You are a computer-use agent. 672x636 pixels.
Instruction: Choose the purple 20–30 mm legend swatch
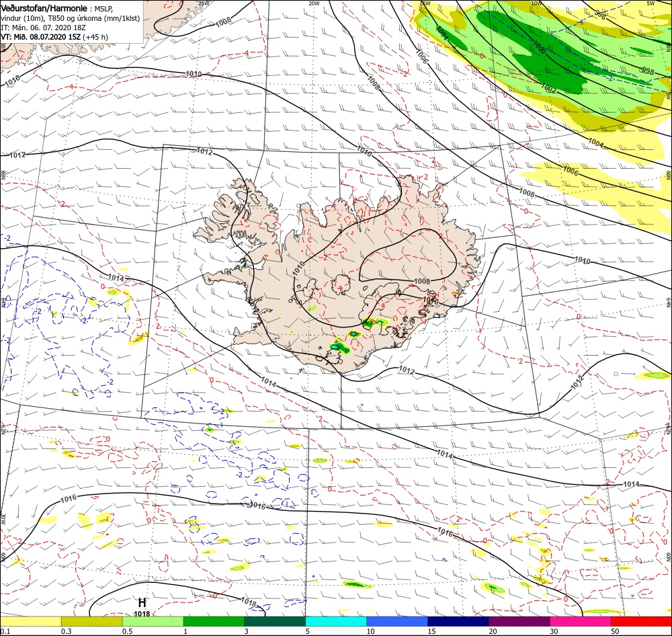click(519, 621)
